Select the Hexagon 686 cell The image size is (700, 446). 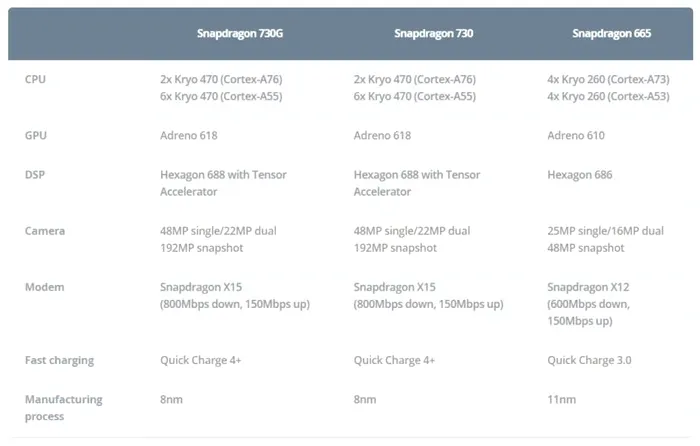coord(579,175)
